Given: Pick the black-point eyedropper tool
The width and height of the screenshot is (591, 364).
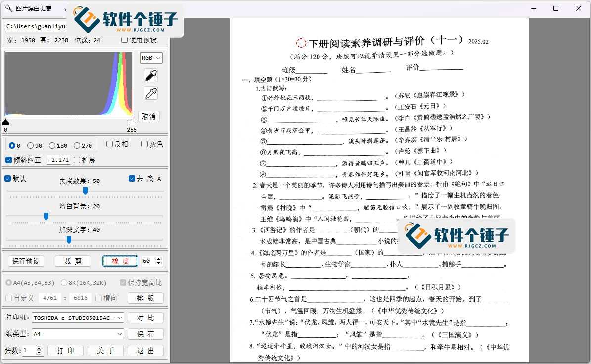Looking at the screenshot, I should (x=151, y=75).
